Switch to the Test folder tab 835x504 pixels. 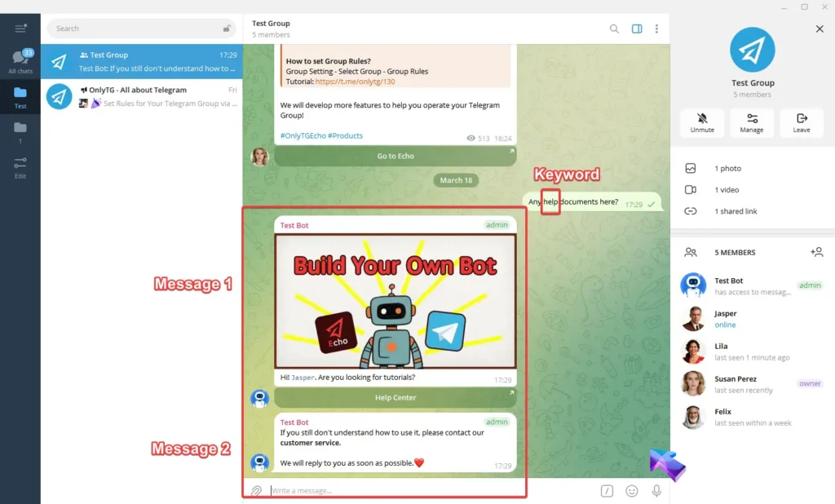click(20, 97)
